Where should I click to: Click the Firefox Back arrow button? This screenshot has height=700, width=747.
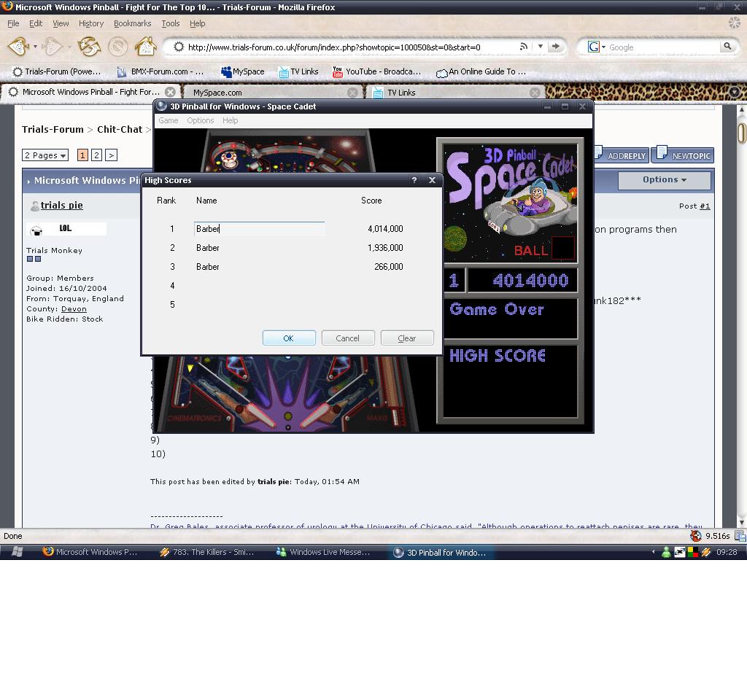tap(18, 47)
